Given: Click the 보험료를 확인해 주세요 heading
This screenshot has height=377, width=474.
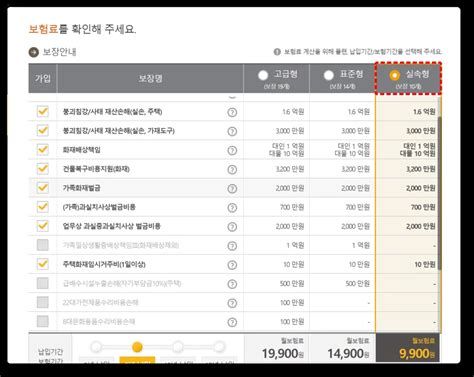Looking at the screenshot, I should point(82,29).
